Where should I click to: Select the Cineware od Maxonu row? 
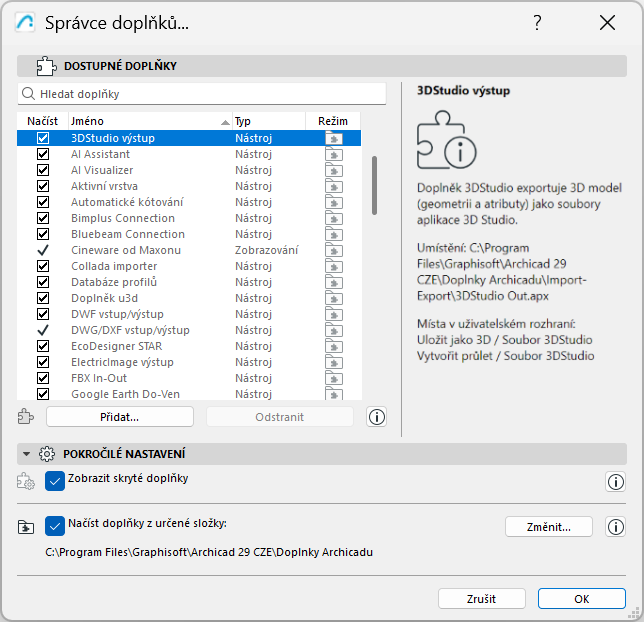tap(126, 250)
